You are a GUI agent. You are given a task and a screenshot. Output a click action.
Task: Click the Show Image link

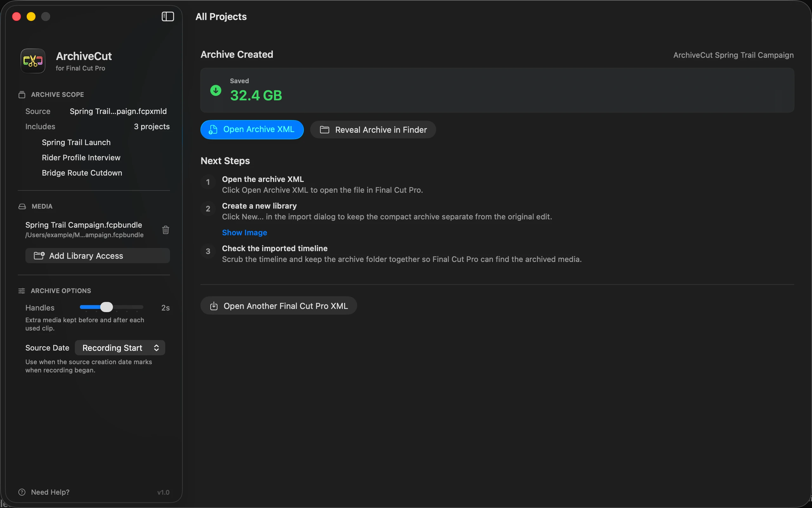[x=245, y=232]
